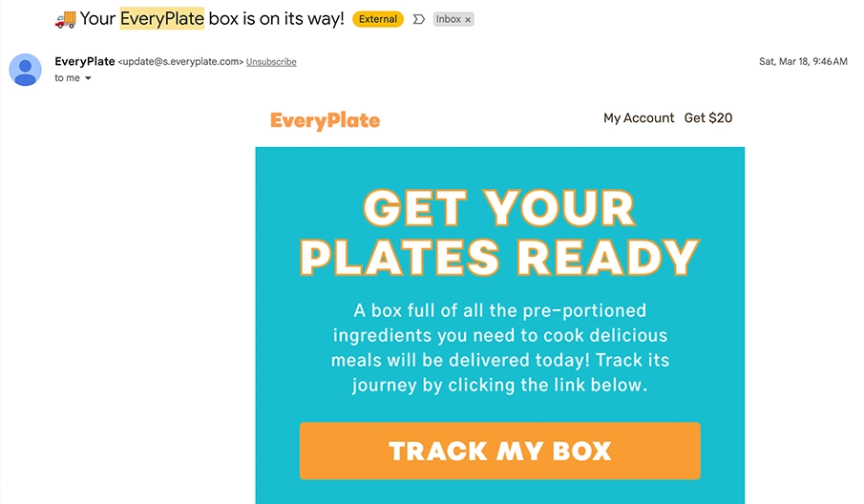864x504 pixels.
Task: Click the sender's profile avatar
Action: point(26,70)
